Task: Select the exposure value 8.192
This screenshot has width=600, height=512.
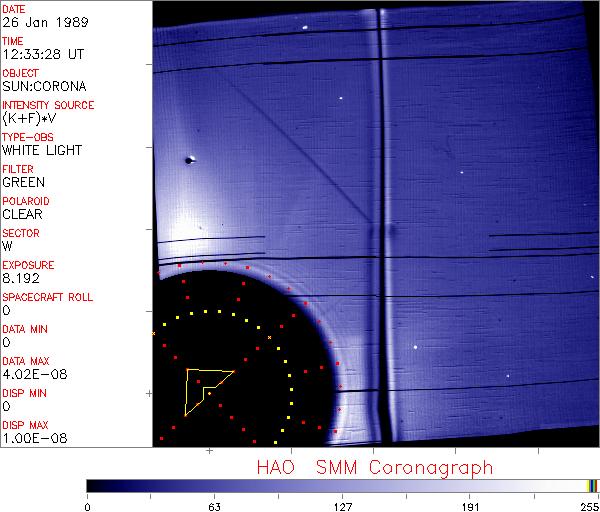Action: click(20, 279)
